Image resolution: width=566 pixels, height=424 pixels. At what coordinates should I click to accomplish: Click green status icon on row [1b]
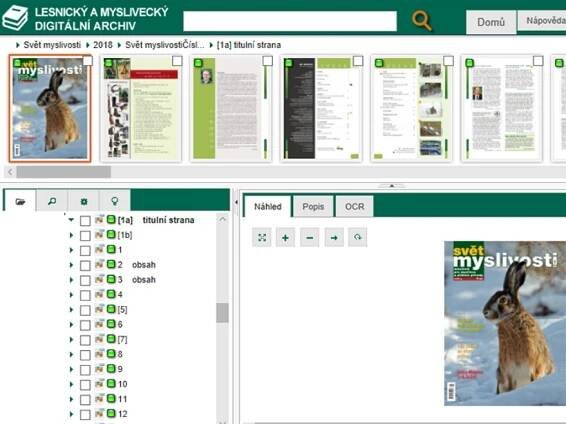click(x=111, y=235)
